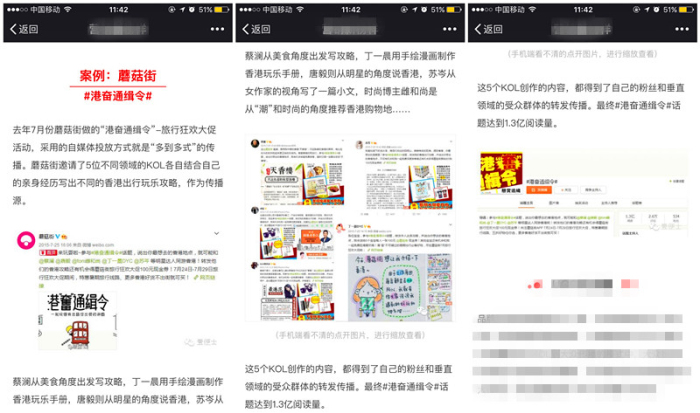
Task: Open the three-dot more menu on left phone
Action: 212,29
